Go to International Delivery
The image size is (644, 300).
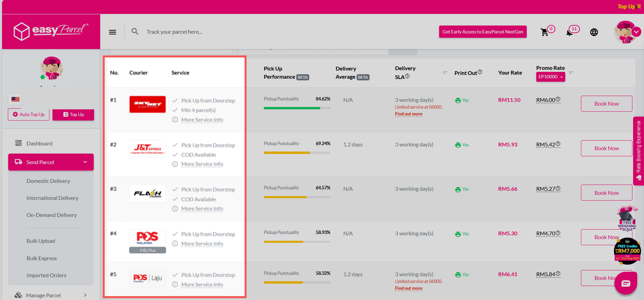coord(53,198)
